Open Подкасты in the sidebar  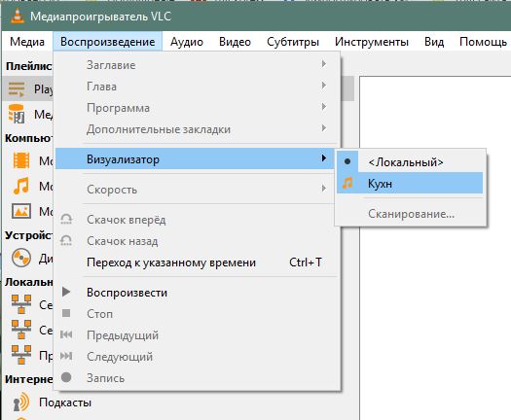65,402
